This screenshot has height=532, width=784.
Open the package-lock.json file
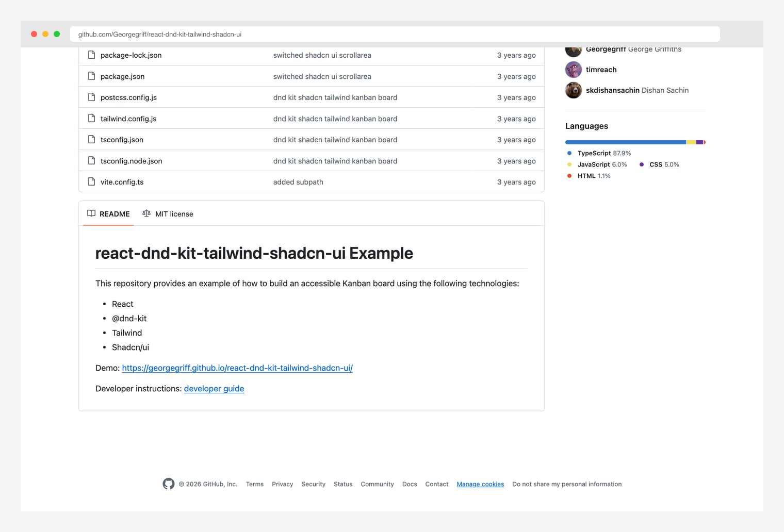[x=131, y=55]
